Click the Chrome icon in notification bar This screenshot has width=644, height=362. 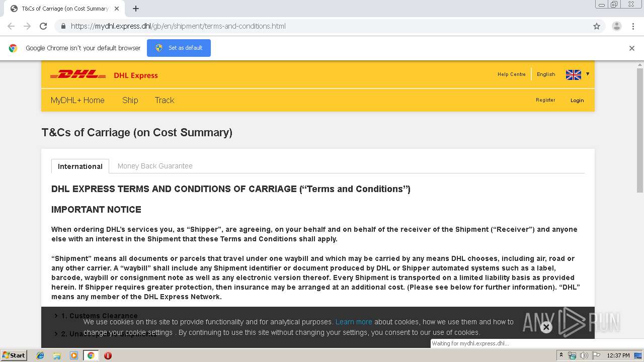[x=13, y=48]
